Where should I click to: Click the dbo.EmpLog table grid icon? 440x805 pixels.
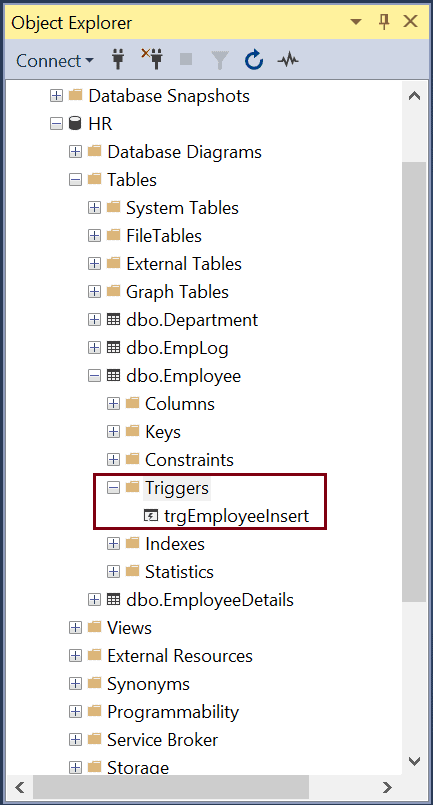pos(113,348)
